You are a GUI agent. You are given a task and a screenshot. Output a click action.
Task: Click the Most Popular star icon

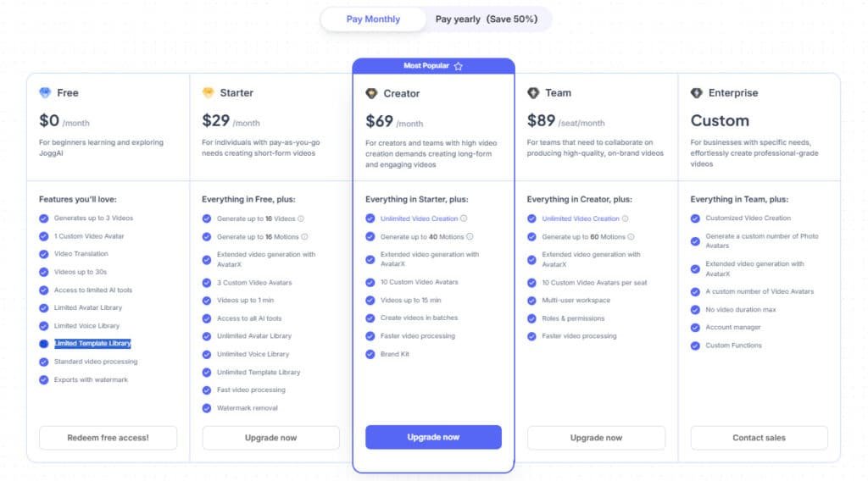(459, 66)
